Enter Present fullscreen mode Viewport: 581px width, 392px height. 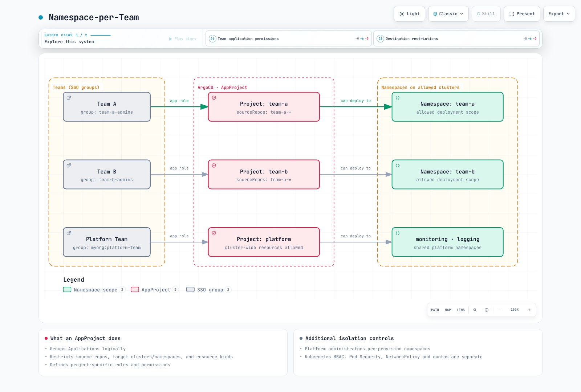pyautogui.click(x=522, y=14)
